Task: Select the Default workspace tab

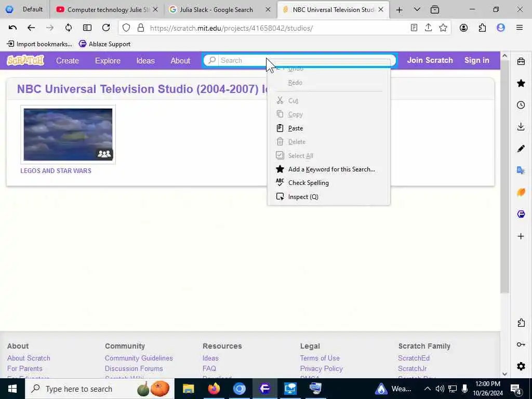Action: 24,9
